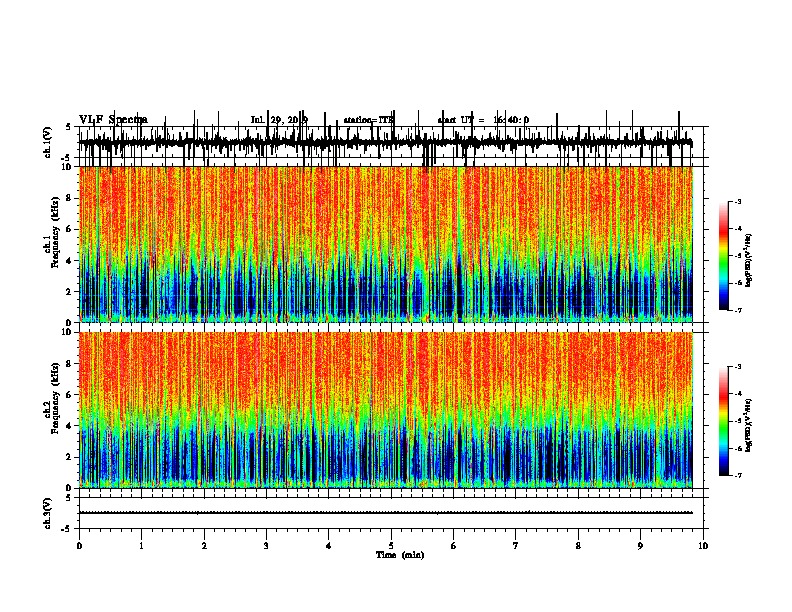
Task: Click time axis tick label '8'
Action: tap(578, 546)
